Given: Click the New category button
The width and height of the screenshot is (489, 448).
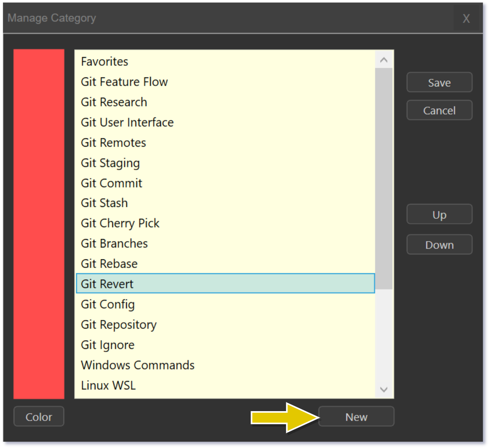Looking at the screenshot, I should (356, 417).
